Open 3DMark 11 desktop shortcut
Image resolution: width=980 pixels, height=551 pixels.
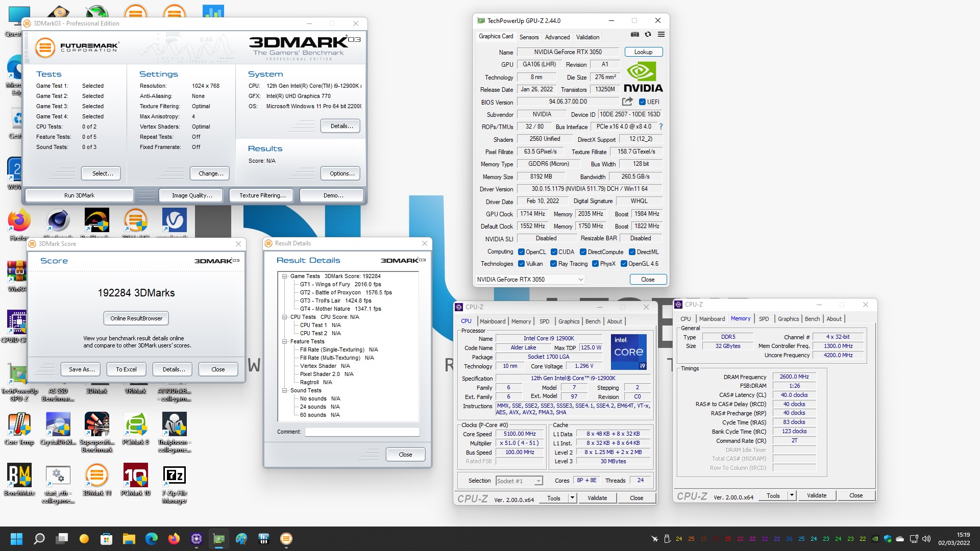[97, 480]
